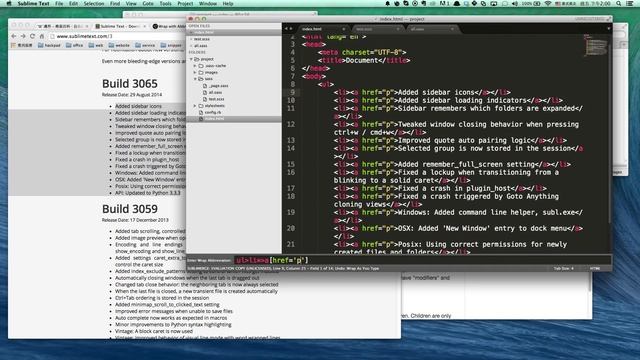Click the editor minimap
This screenshot has width=640, height=360.
[596, 45]
